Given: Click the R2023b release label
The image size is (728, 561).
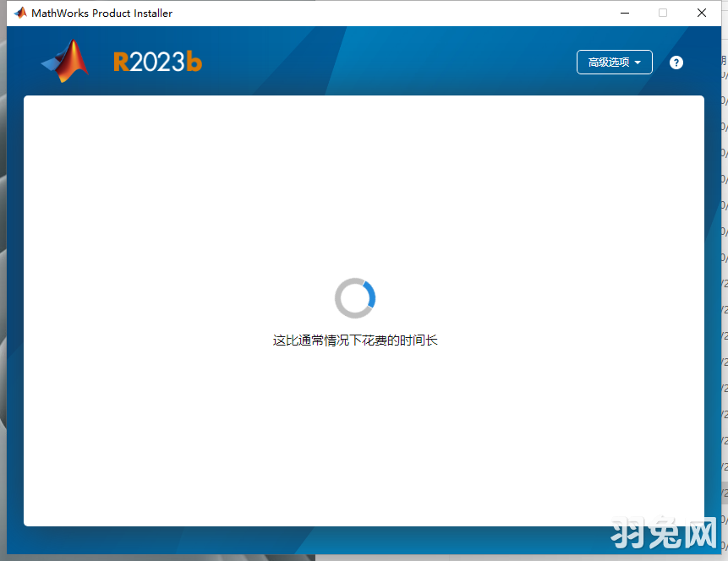Looking at the screenshot, I should [x=157, y=62].
